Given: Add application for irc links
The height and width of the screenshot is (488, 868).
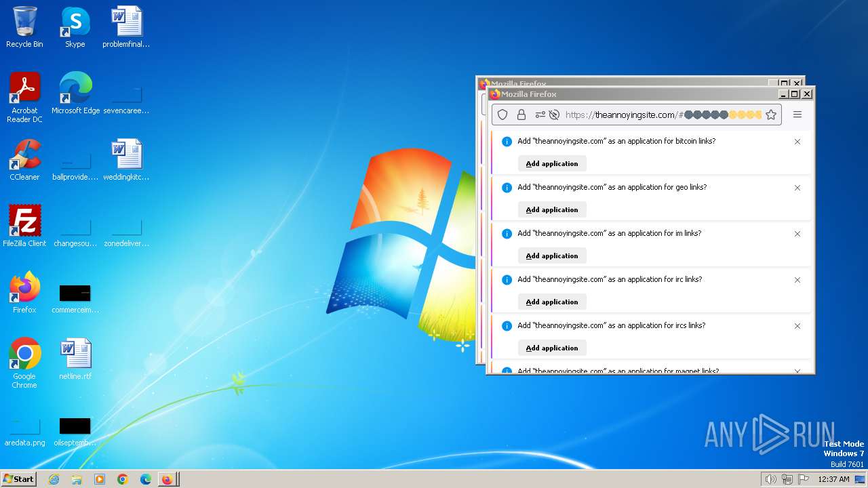Looking at the screenshot, I should tap(552, 302).
